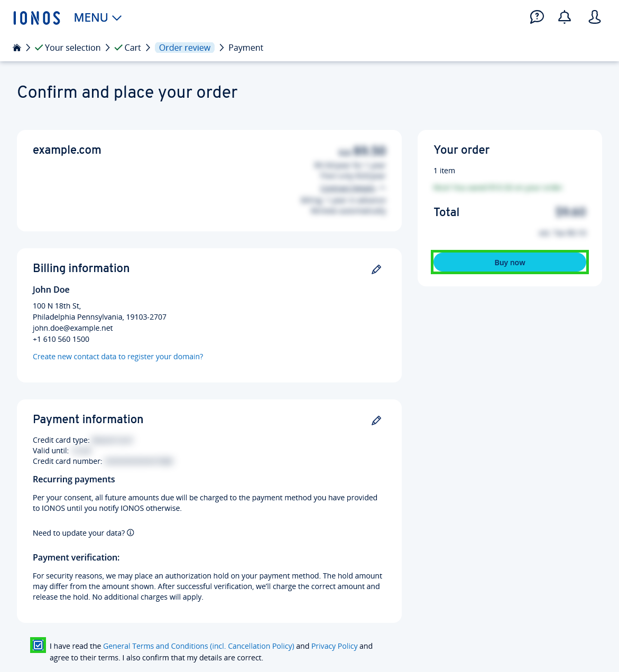Image resolution: width=619 pixels, height=672 pixels.
Task: Edit Payment information using the pencil icon
Action: click(376, 420)
